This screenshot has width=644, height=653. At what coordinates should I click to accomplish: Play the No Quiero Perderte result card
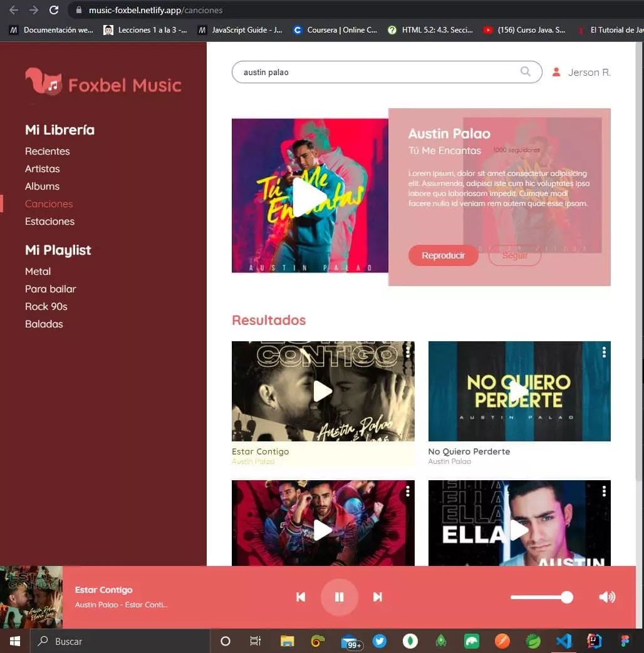(x=519, y=391)
